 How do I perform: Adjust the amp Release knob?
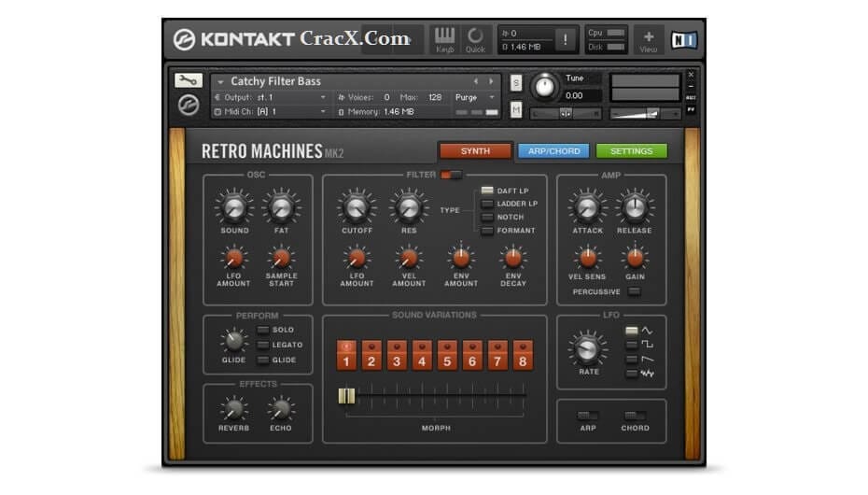635,207
